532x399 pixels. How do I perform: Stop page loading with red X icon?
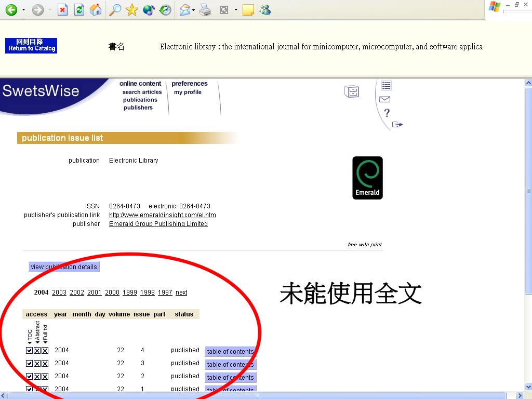[62, 10]
